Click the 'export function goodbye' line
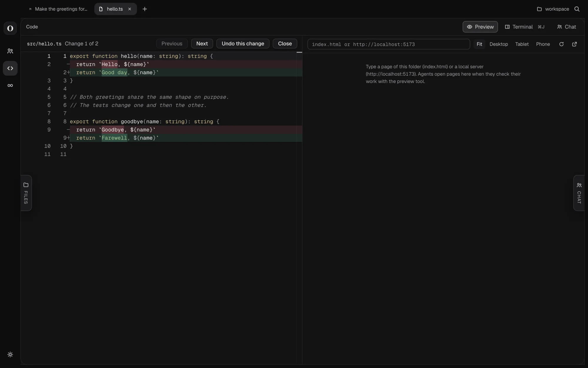 click(x=145, y=121)
